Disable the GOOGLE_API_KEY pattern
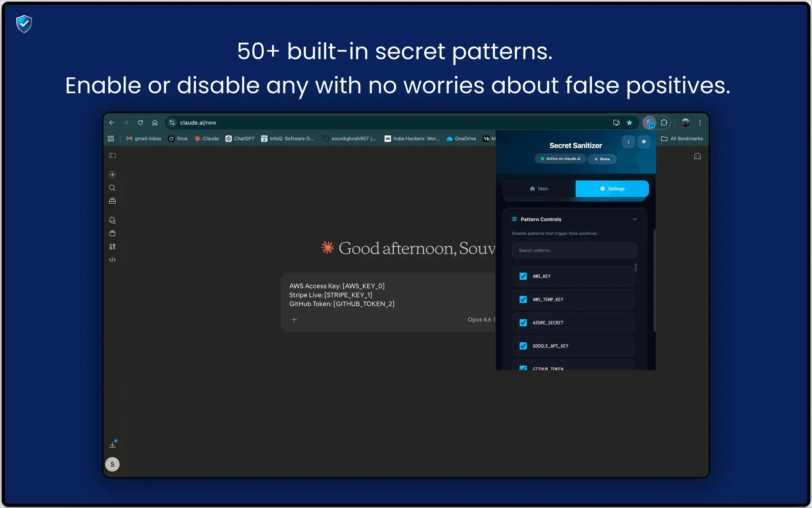Screen dimensions: 812x508 pos(523,346)
